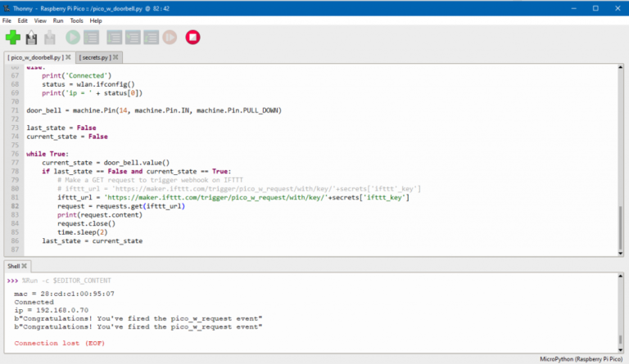Run the current script with the green play icon

pyautogui.click(x=73, y=38)
